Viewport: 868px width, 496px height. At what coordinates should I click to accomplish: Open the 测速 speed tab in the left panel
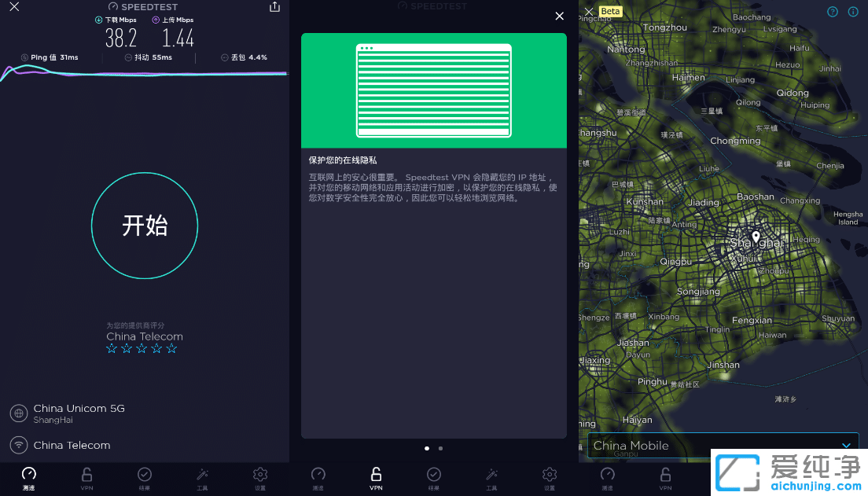pos(29,479)
